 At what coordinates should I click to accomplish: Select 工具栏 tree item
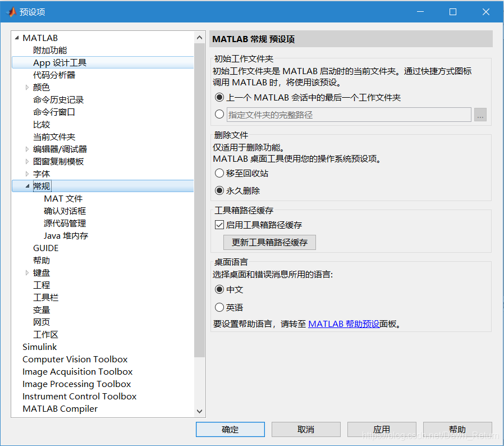(x=45, y=297)
